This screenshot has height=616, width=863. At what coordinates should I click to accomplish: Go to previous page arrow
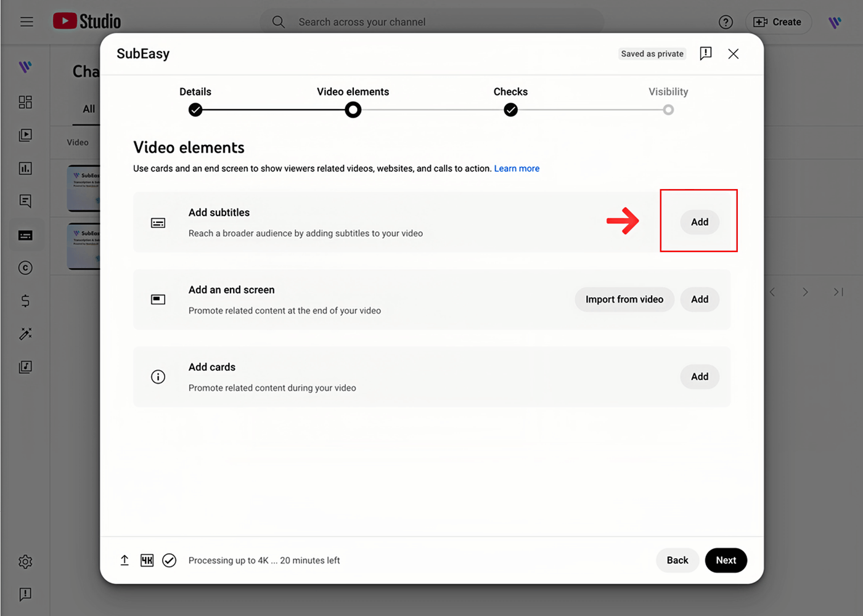[x=772, y=292]
